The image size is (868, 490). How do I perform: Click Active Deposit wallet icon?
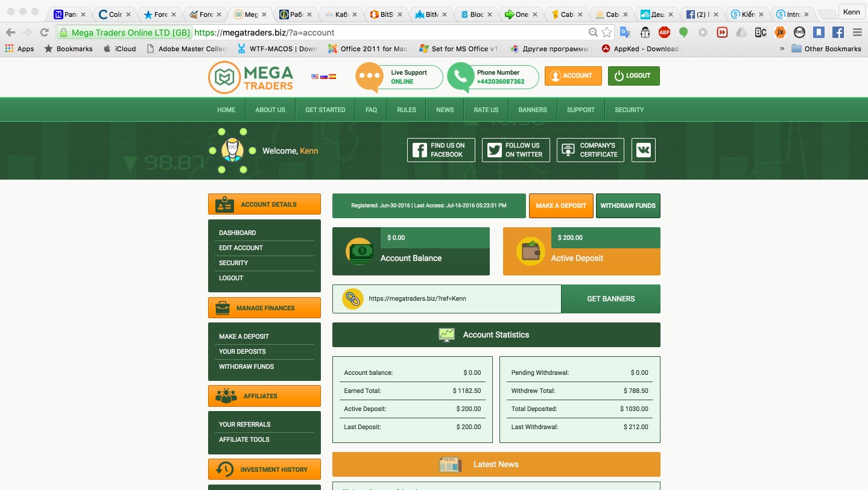531,251
